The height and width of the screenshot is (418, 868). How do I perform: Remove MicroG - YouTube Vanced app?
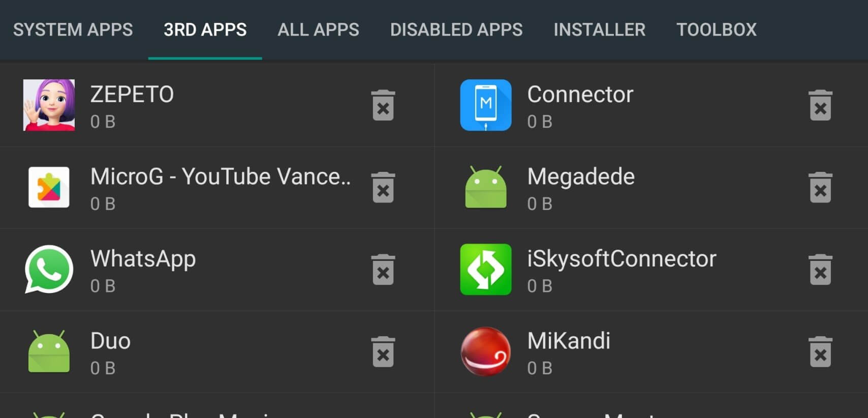tap(383, 187)
